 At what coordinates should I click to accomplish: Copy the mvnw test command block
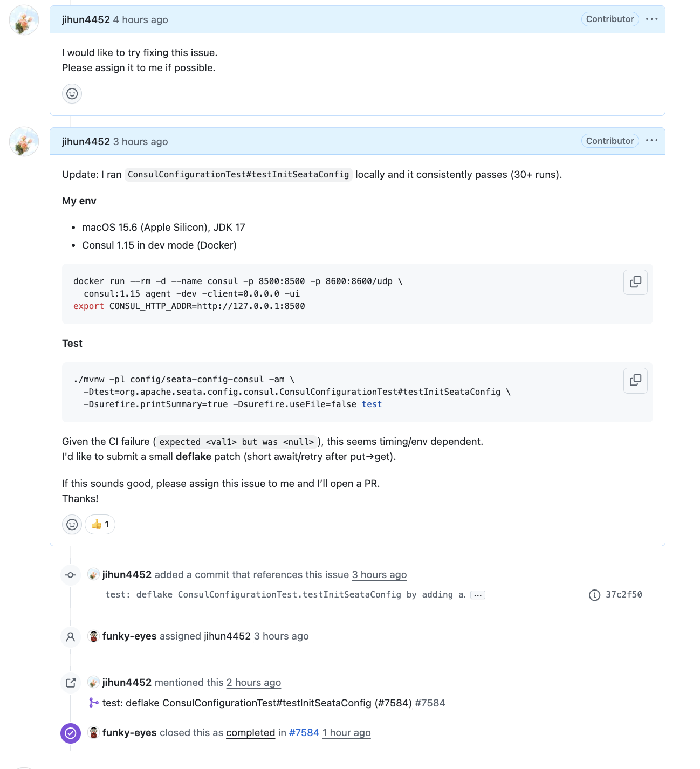[x=635, y=380]
